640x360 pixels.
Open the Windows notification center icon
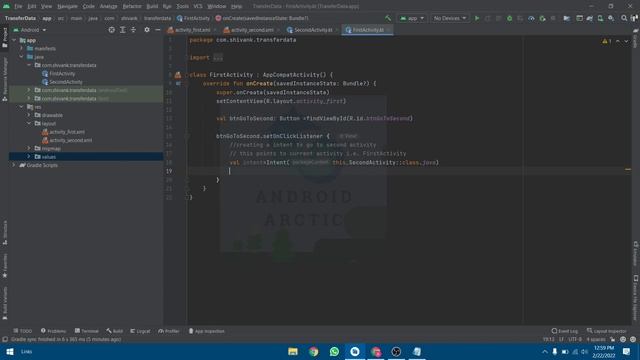tap(626, 351)
